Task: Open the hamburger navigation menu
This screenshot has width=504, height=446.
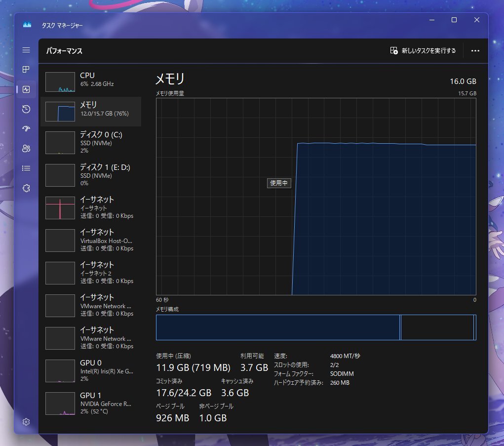Action: 26,50
